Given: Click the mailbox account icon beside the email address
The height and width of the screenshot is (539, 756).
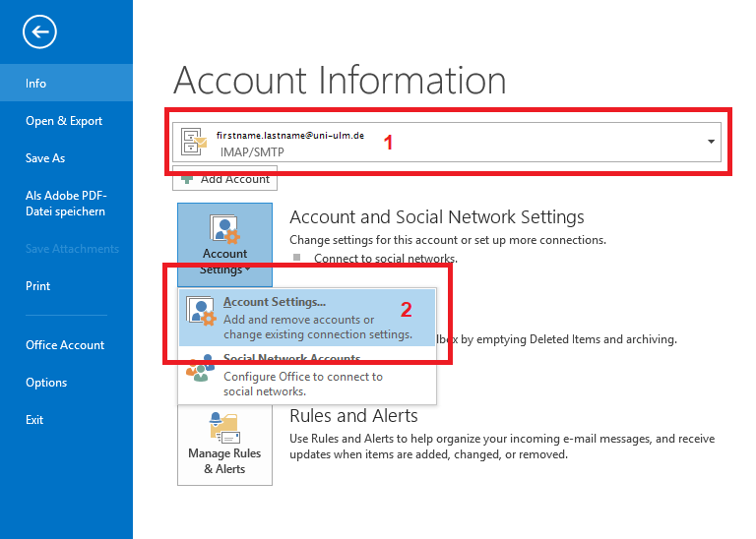Looking at the screenshot, I should click(193, 142).
